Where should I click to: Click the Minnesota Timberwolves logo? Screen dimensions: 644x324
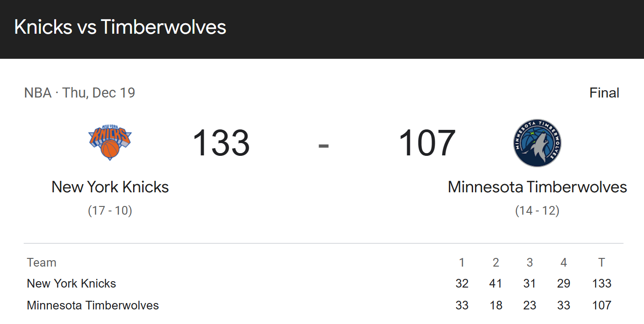[537, 143]
